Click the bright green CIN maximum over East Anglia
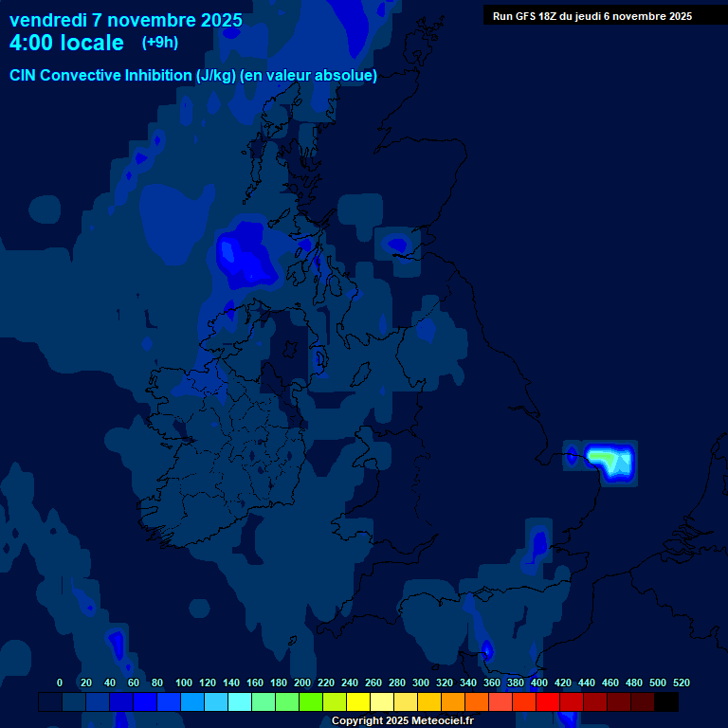 point(603,457)
